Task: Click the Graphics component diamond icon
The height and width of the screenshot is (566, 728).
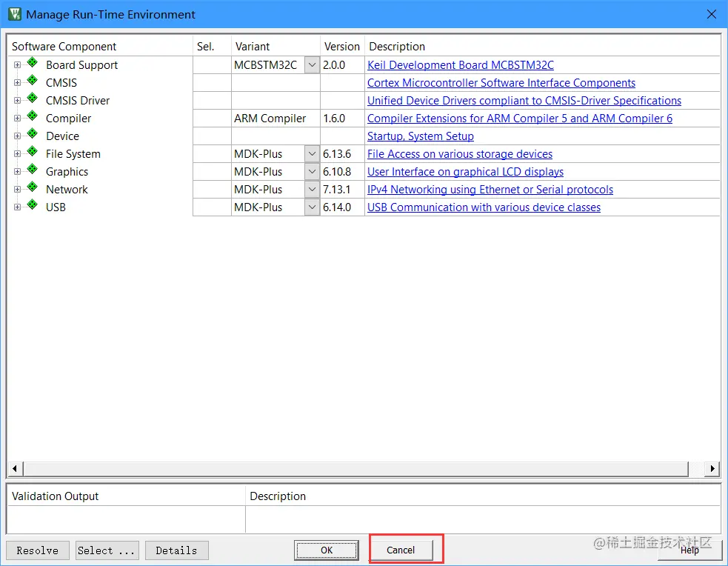Action: point(33,169)
